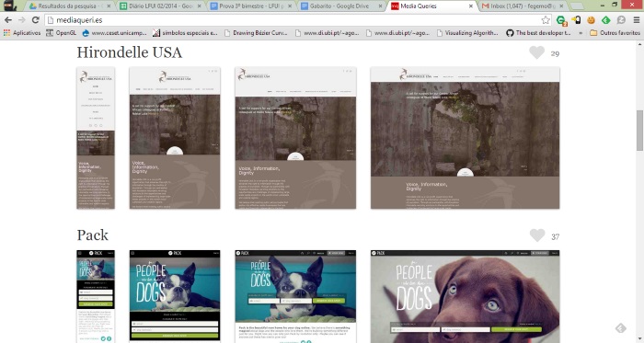644x343 pixels.
Task: Open the Outros favoritos folder
Action: [x=615, y=33]
